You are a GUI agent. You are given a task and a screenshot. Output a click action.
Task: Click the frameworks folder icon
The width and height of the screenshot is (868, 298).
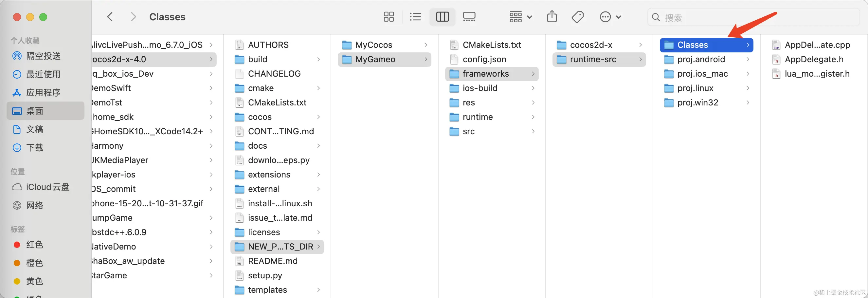(x=454, y=74)
